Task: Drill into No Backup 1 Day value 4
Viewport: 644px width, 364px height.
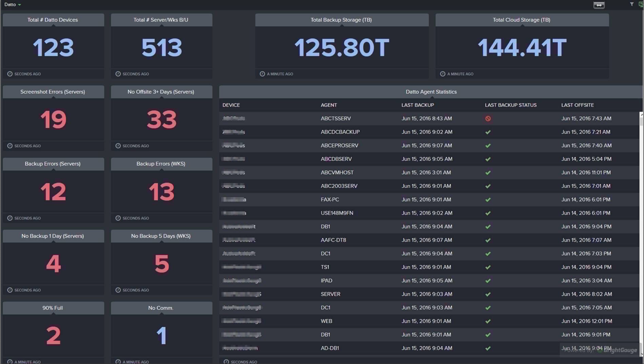Action: pos(53,264)
